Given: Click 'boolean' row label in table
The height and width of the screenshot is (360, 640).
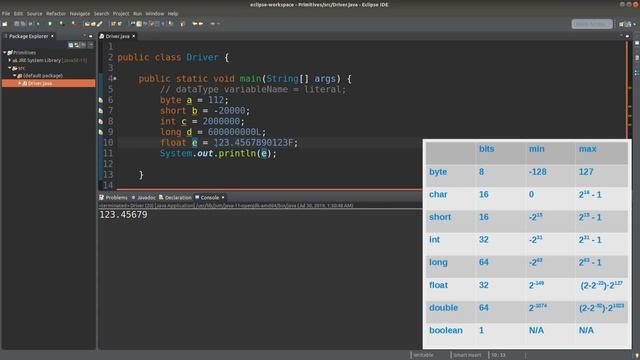Looking at the screenshot, I should (x=446, y=330).
